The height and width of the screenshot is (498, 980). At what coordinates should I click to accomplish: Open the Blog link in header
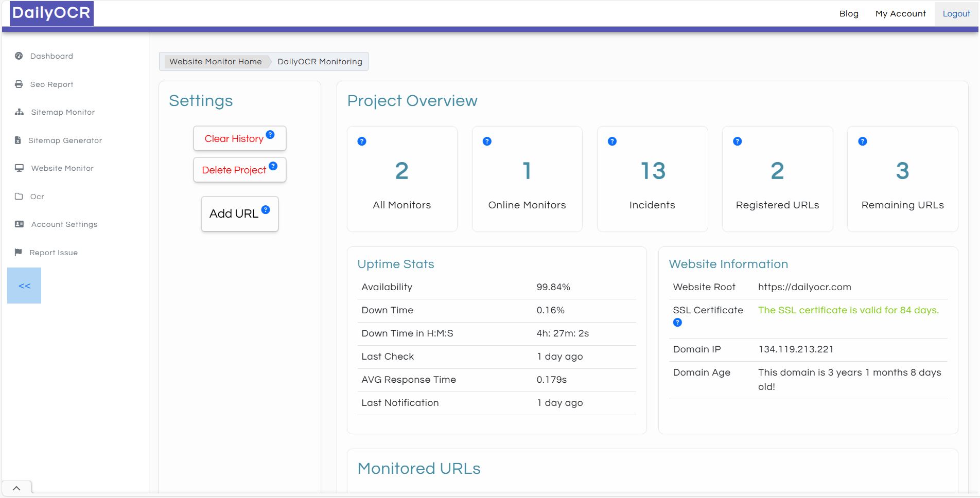849,14
